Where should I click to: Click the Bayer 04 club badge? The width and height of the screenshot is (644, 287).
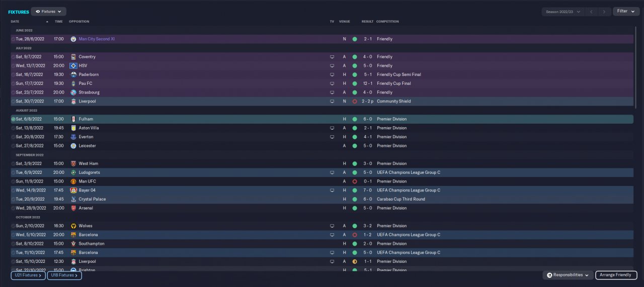pos(73,190)
